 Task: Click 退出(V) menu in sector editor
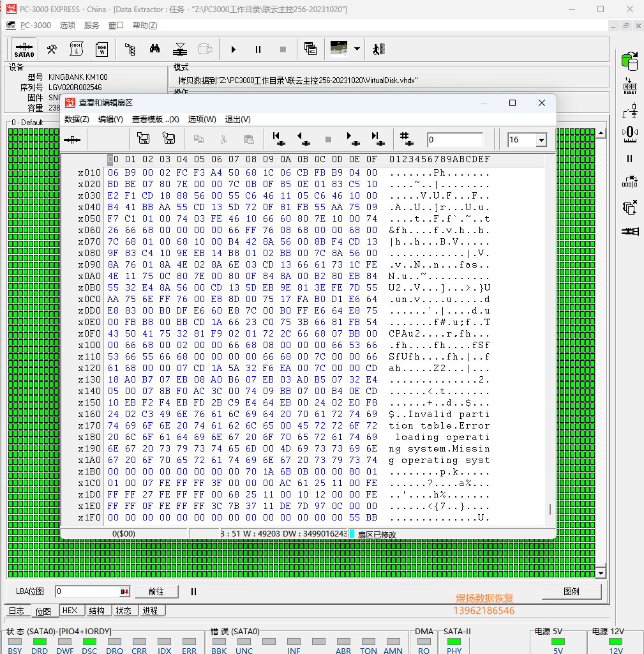pyautogui.click(x=237, y=119)
